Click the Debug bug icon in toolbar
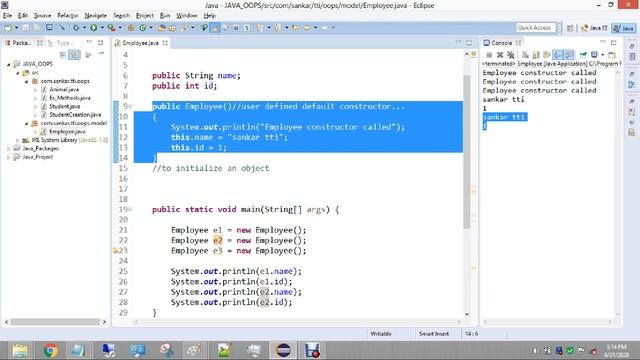The image size is (640, 360). click(x=76, y=28)
